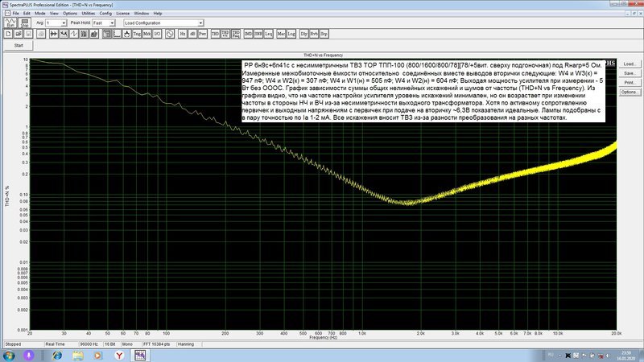Screen dimensions: 644x362
Task: Open the spectrogram view icon
Action: click(84, 34)
